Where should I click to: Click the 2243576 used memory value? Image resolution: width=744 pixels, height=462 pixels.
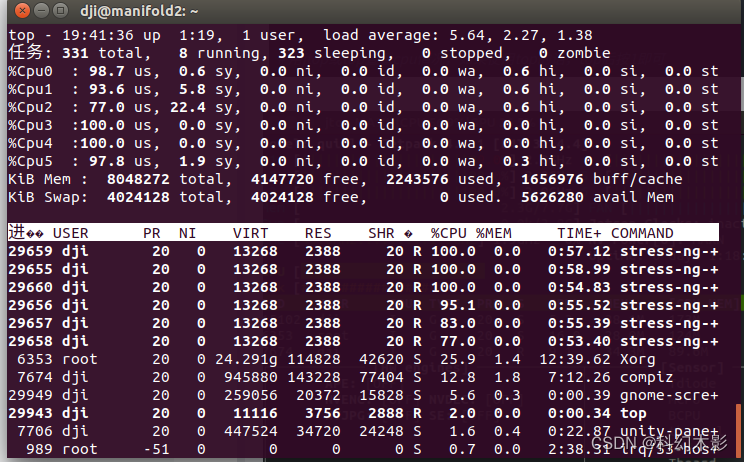tap(417, 179)
